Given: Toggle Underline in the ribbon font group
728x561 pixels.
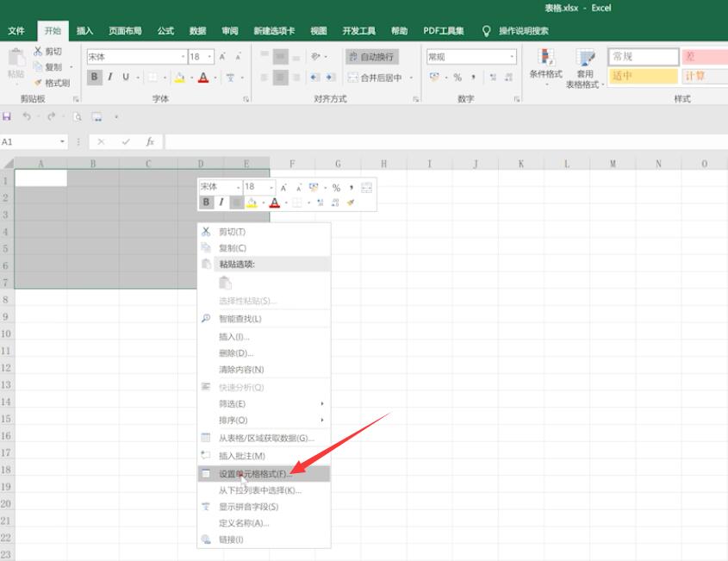Looking at the screenshot, I should (x=126, y=77).
